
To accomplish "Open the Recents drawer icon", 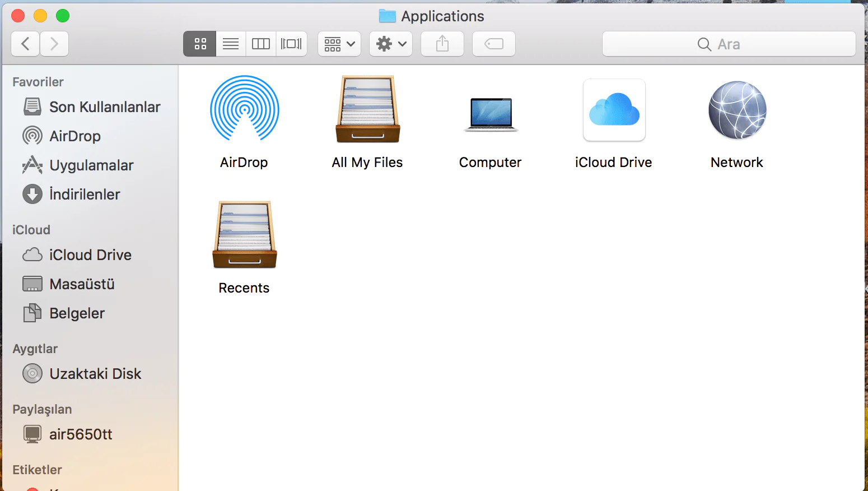I will (244, 235).
